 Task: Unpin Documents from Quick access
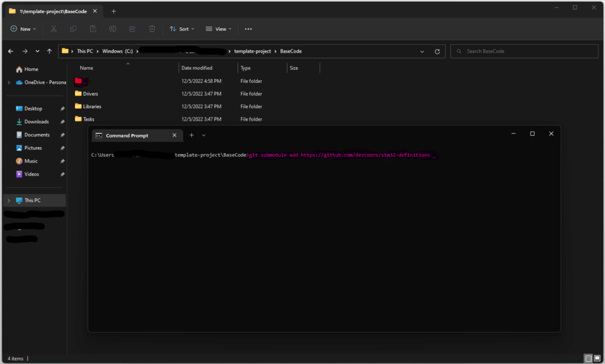pos(63,135)
